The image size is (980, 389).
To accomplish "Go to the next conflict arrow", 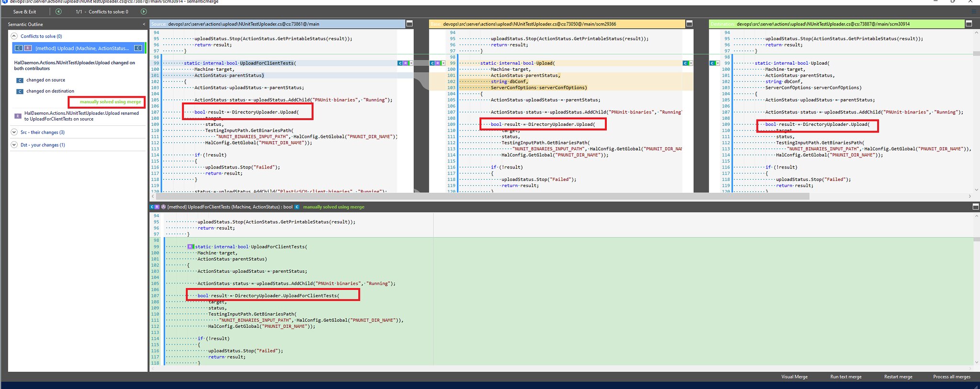I will (x=144, y=11).
